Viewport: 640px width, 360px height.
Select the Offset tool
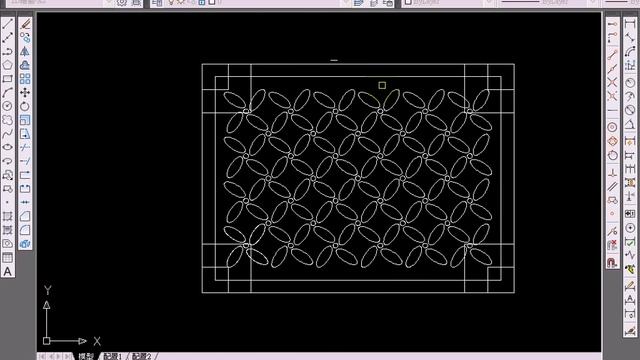click(x=25, y=65)
